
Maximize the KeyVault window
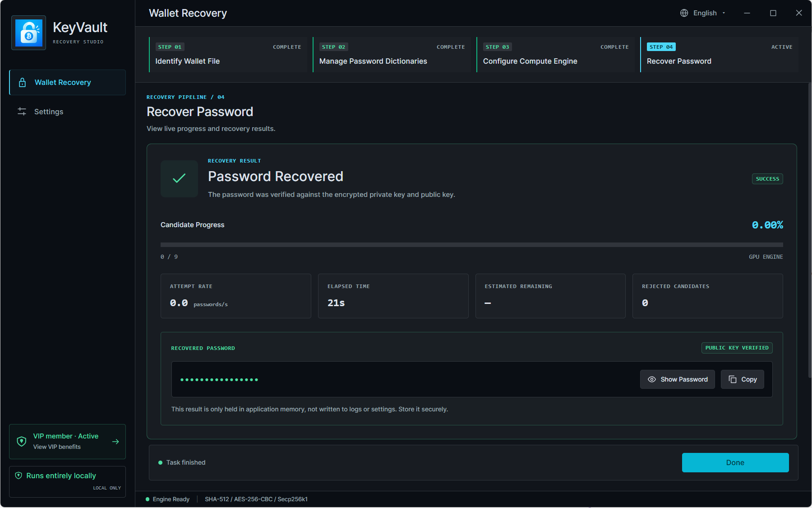coord(773,13)
